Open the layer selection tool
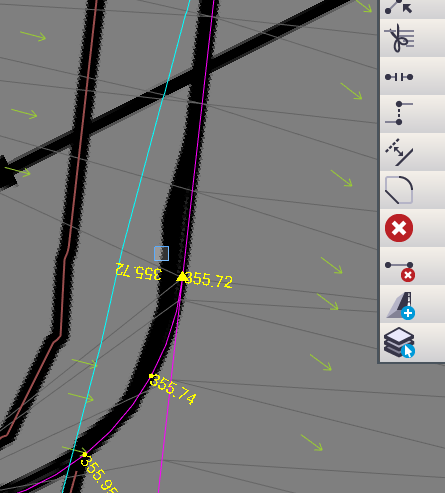 click(399, 343)
